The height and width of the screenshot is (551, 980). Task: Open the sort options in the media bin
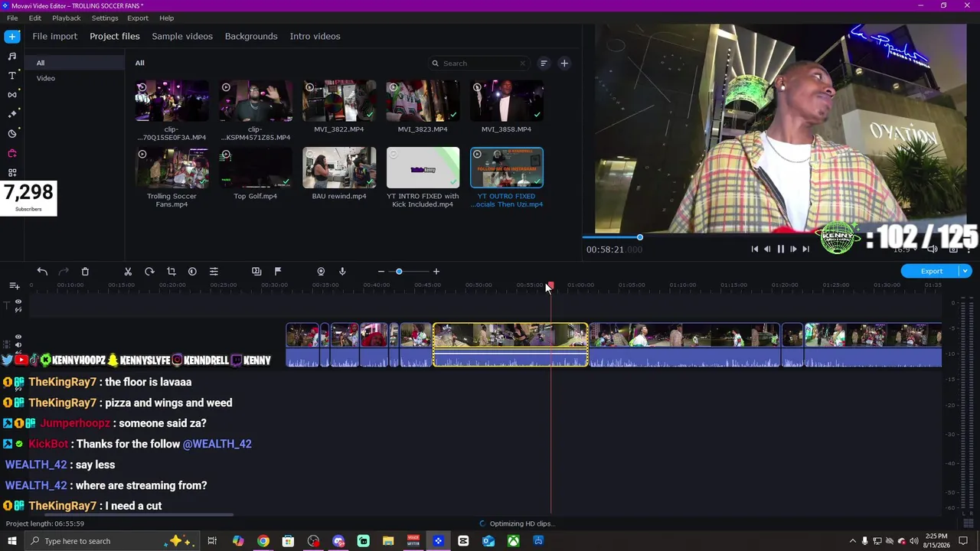[544, 64]
